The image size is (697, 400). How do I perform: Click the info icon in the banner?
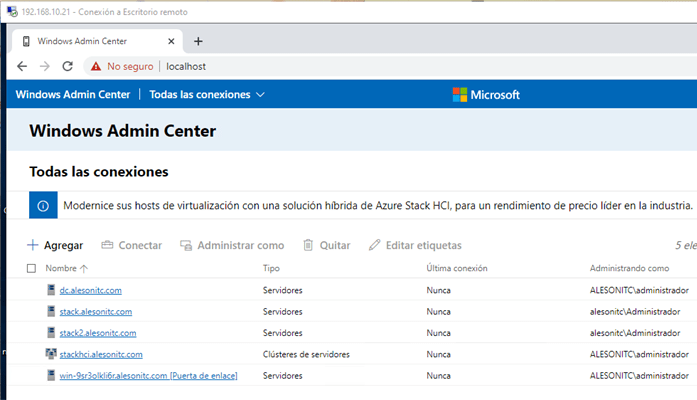43,205
